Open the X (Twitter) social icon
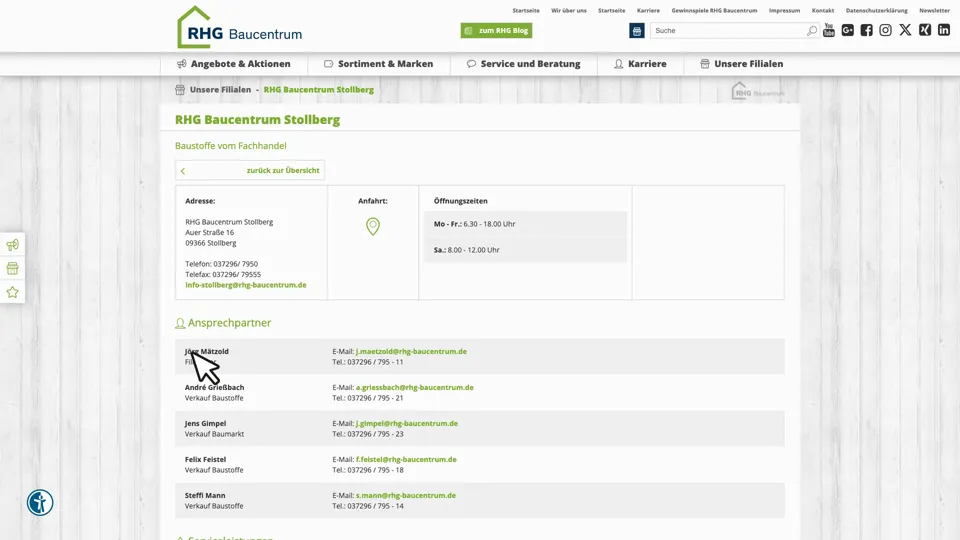This screenshot has width=960, height=540. coord(905,30)
